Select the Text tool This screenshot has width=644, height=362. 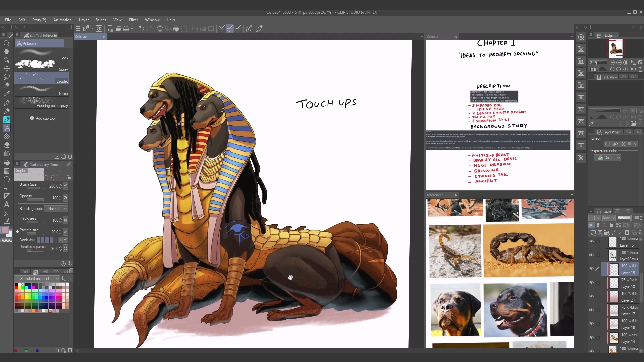[6, 204]
